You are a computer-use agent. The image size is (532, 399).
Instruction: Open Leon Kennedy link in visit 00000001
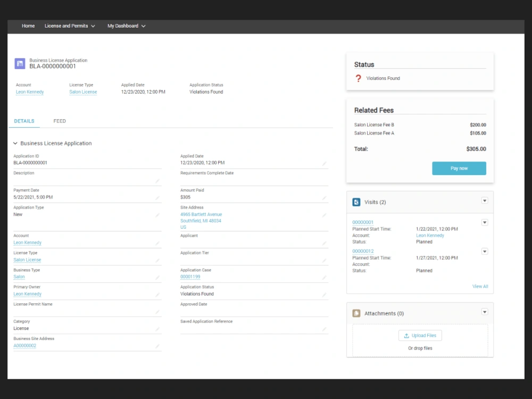[430, 236]
